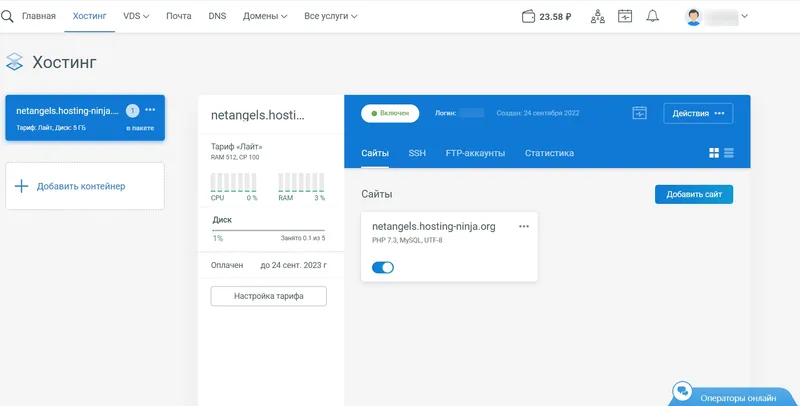Click the Хостинг layers logo icon
Image resolution: width=800 pixels, height=406 pixels.
coord(14,62)
